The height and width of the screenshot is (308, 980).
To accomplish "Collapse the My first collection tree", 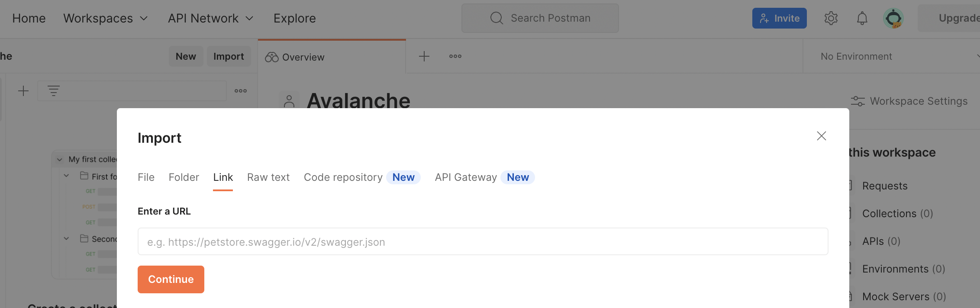I will [60, 160].
